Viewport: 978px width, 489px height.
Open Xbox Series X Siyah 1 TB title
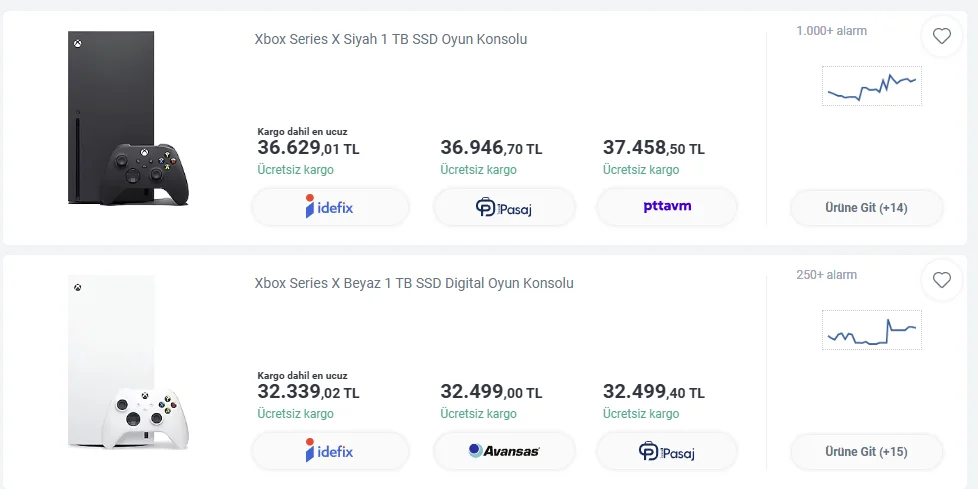tap(391, 40)
